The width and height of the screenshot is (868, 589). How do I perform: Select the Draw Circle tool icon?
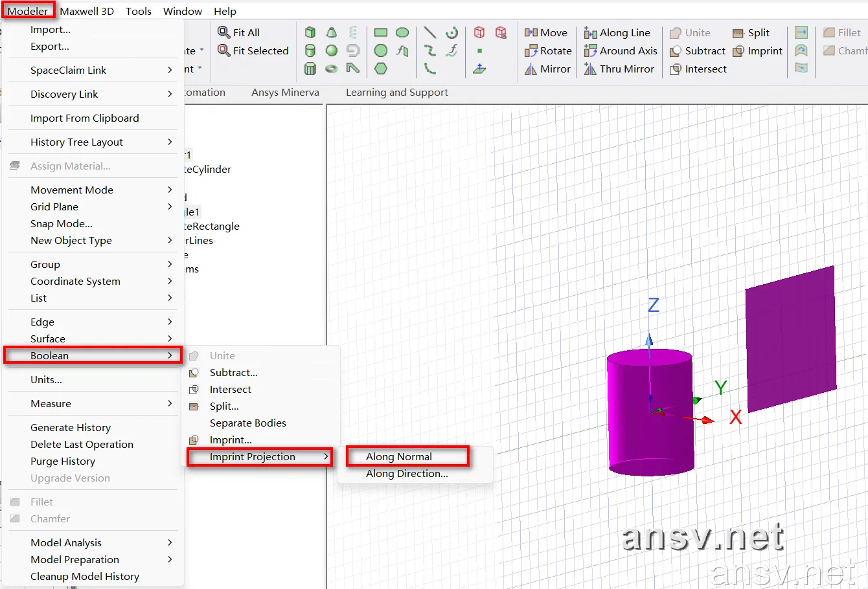(x=381, y=50)
